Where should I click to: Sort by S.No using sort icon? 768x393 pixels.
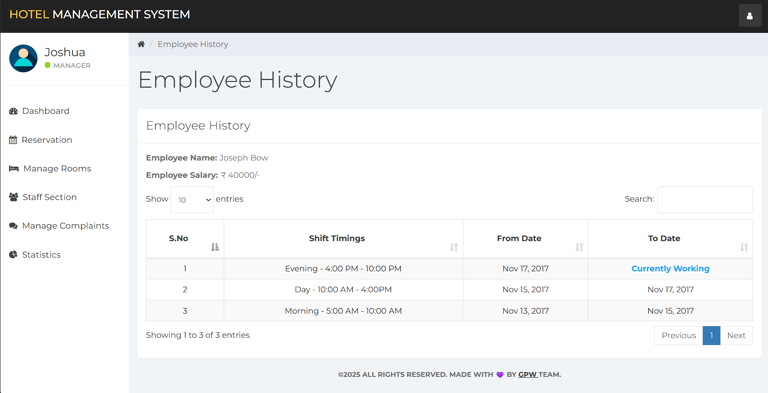point(215,247)
